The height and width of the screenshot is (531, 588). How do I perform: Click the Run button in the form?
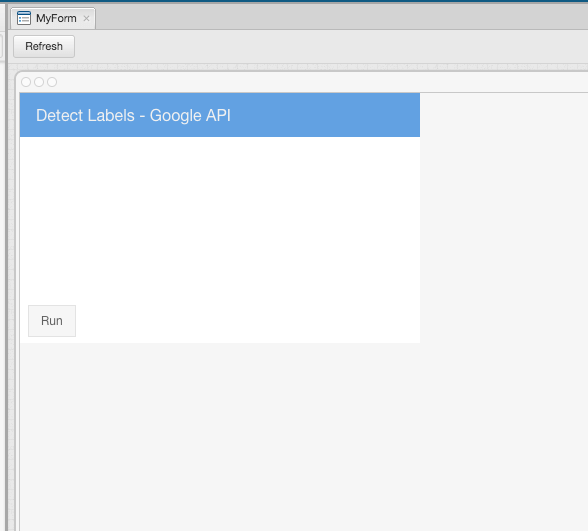[x=52, y=321]
